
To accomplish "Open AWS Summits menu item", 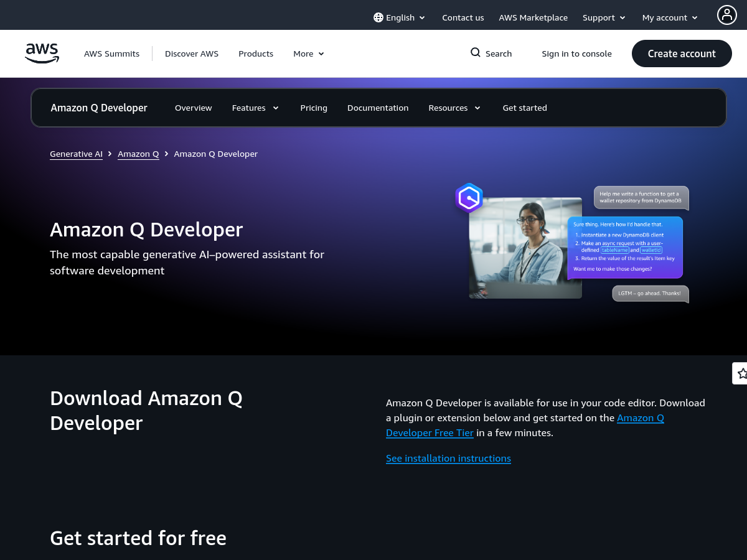I will [112, 54].
